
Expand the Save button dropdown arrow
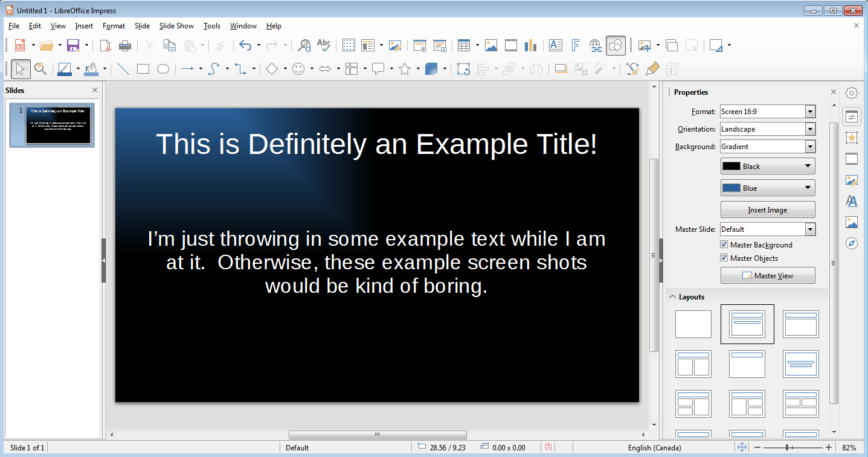click(86, 45)
